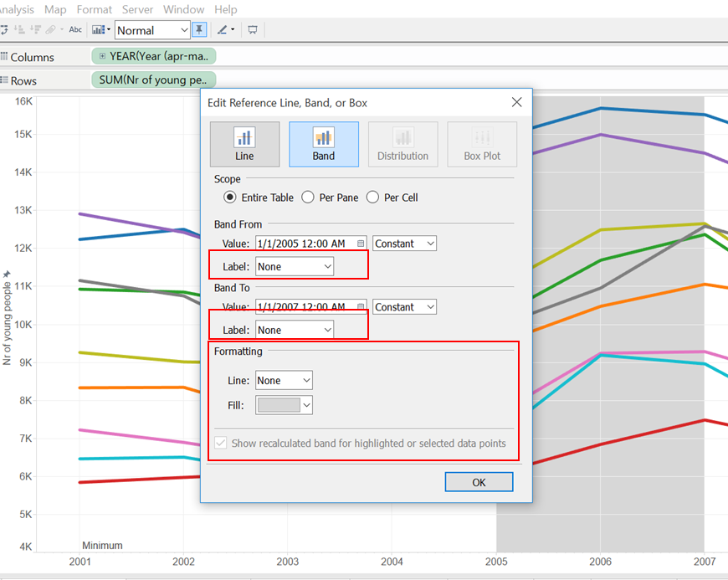Confirm the dialog with OK
Viewport: 728px width, 580px height.
(x=479, y=482)
